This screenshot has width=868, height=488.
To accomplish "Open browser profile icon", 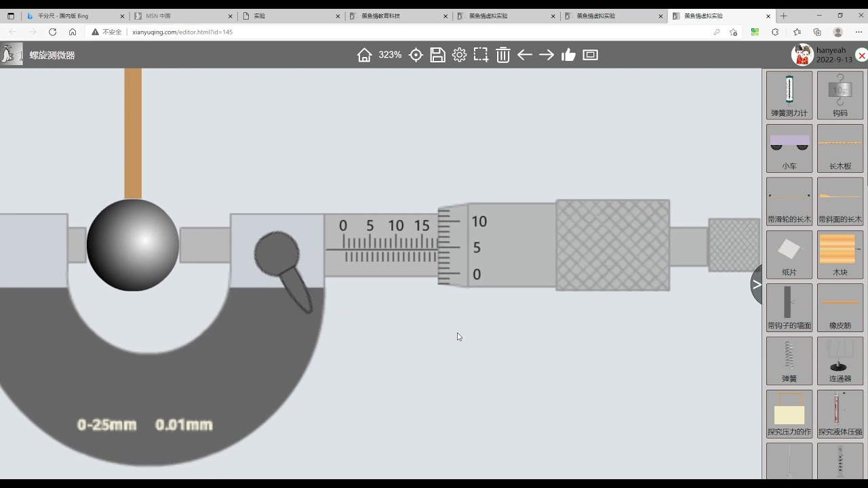I will (838, 32).
